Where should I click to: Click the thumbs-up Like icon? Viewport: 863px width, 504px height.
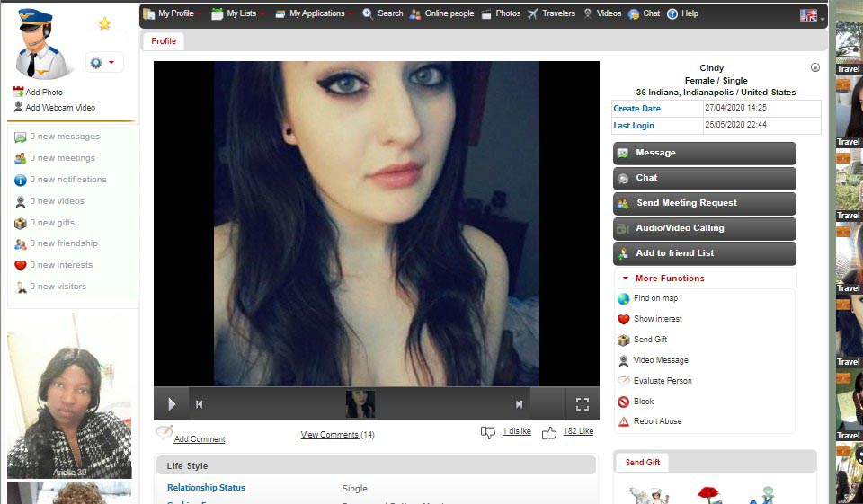coord(548,432)
